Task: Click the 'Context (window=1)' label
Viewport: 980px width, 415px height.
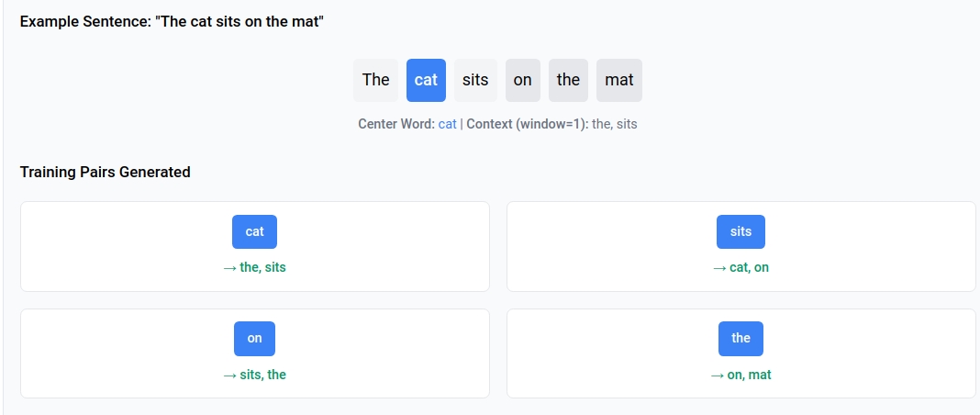Action: pyautogui.click(x=528, y=124)
